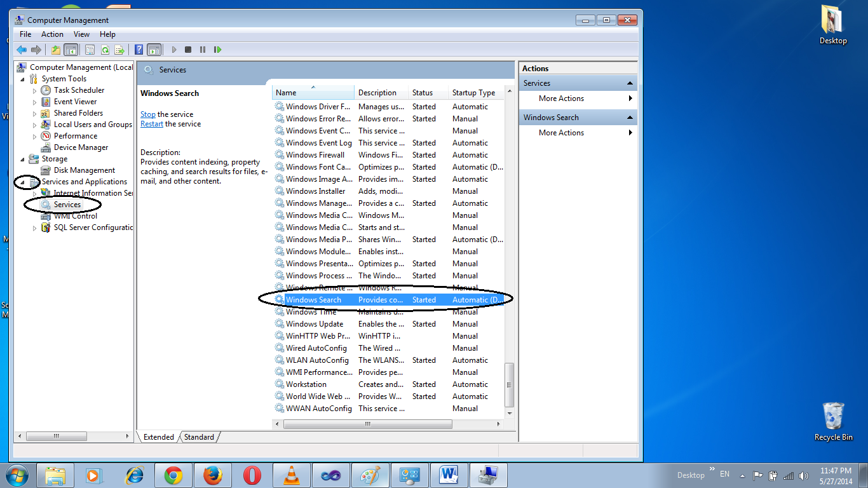Expand the Event Viewer node
Image resolution: width=868 pixels, height=488 pixels.
35,102
